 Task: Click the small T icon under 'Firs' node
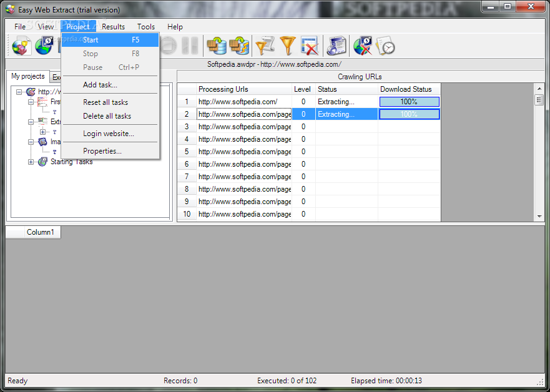[54, 112]
